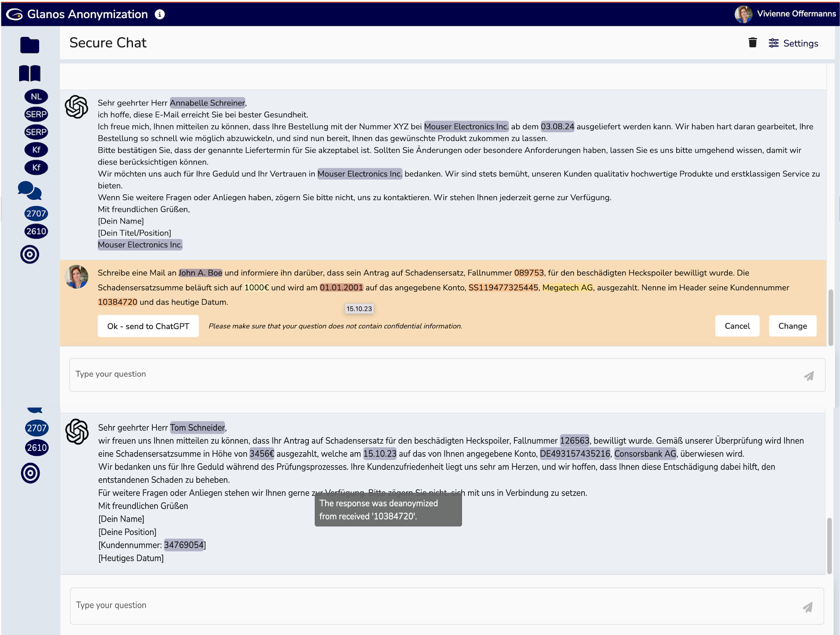Click the highlighted company Megatech AG
Image resolution: width=840 pixels, height=635 pixels.
click(568, 287)
